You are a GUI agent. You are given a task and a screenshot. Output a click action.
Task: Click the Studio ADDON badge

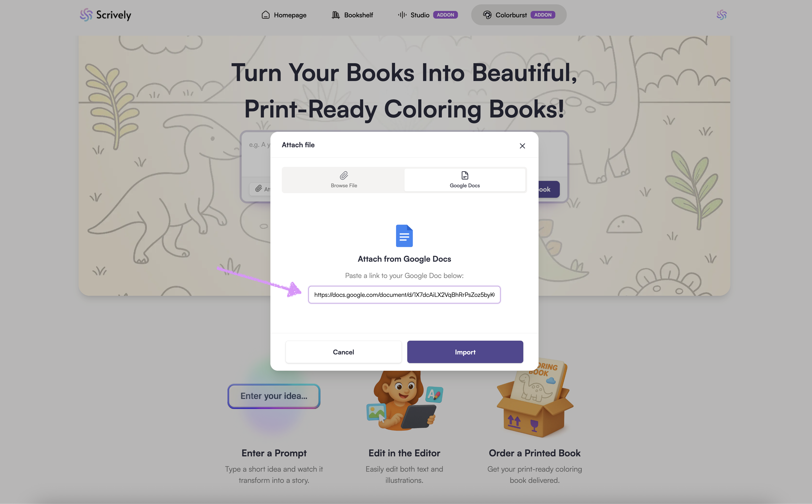(445, 15)
